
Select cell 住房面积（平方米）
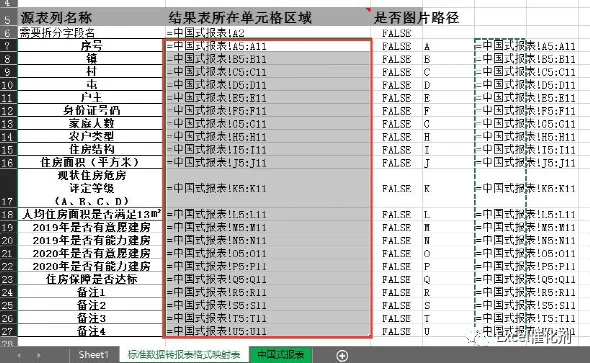pos(90,163)
